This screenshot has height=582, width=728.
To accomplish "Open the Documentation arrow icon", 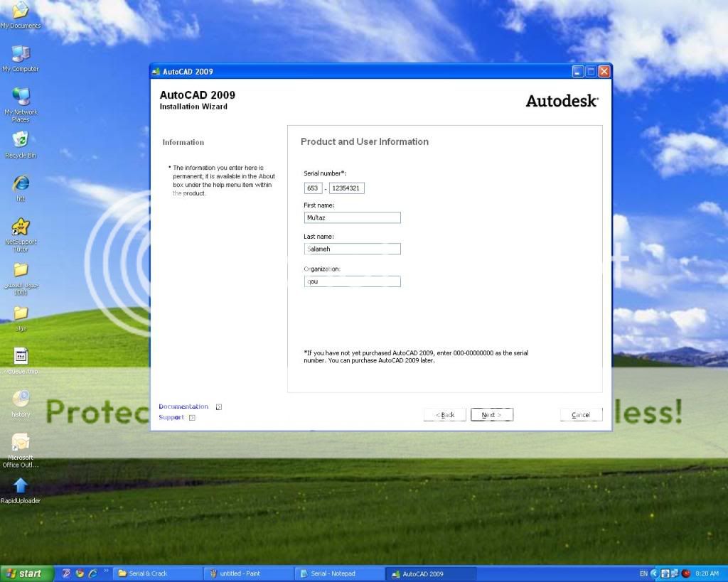I will [219, 407].
